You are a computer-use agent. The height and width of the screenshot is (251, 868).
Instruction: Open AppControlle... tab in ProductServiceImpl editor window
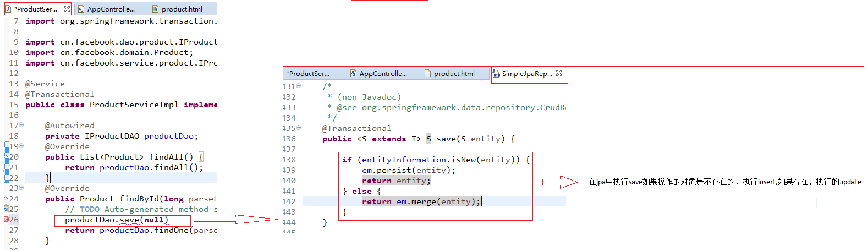[x=107, y=9]
